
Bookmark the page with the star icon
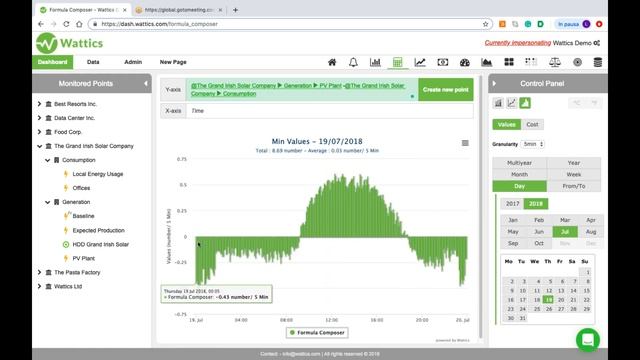point(485,24)
